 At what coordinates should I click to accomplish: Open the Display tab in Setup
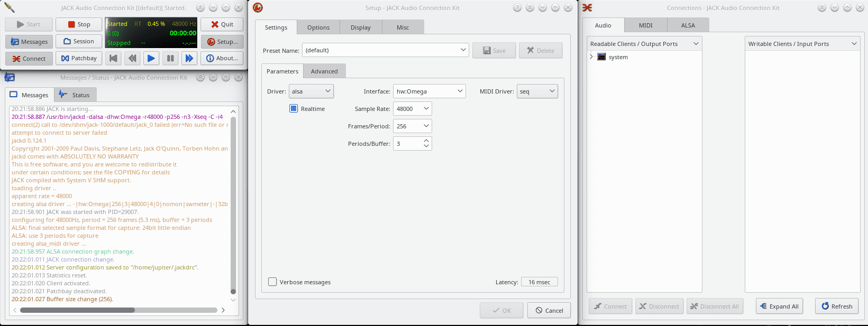(x=361, y=27)
